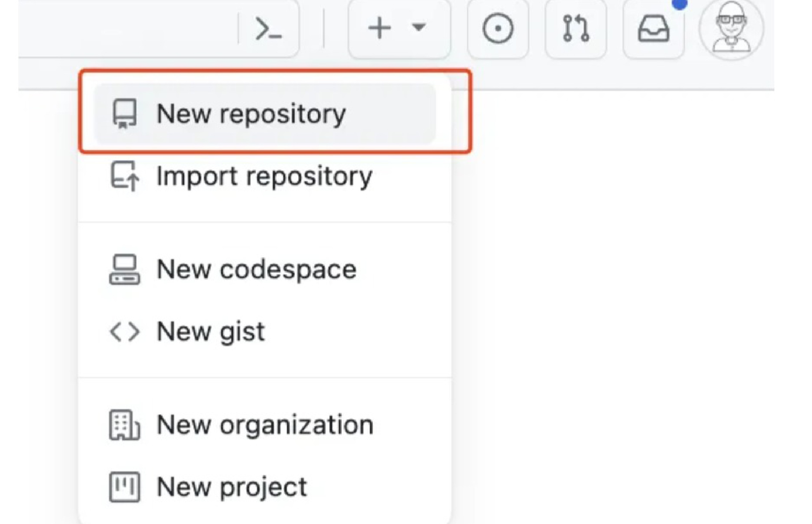The image size is (812, 524).
Task: Open the notifications inbox icon
Action: [653, 29]
